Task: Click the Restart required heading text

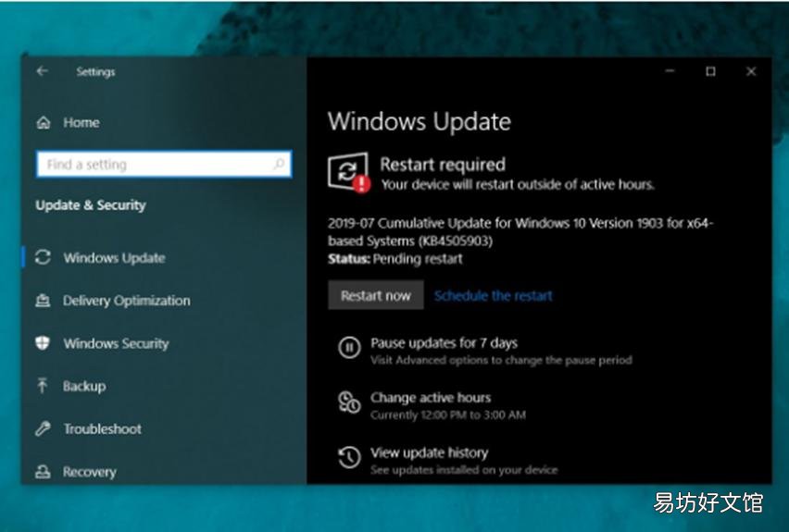Action: click(443, 165)
